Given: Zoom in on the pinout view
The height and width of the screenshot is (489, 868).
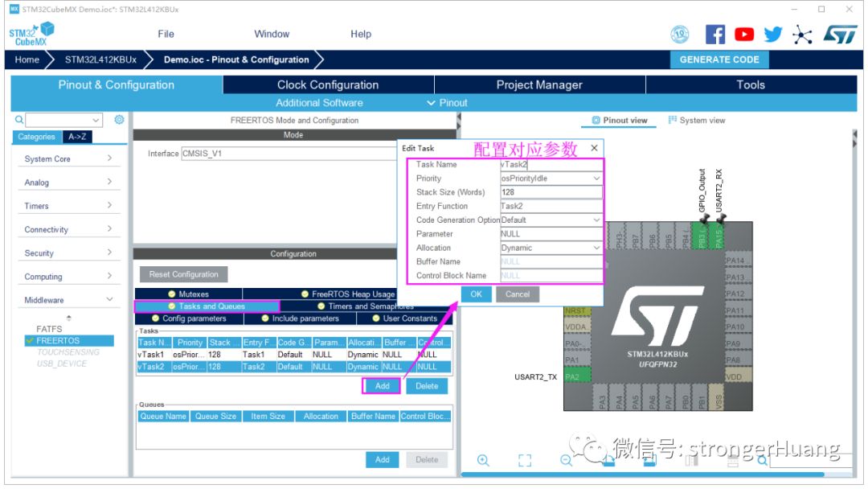Looking at the screenshot, I should [483, 460].
